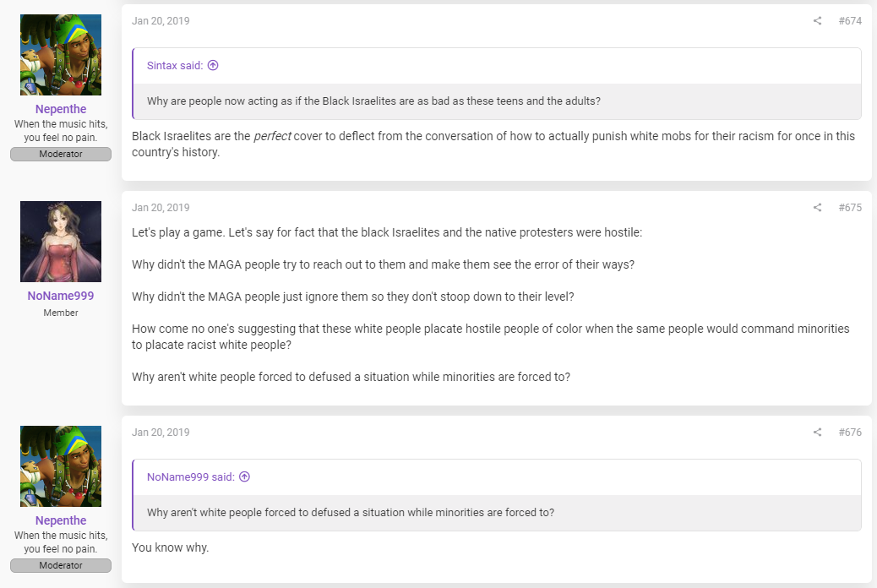Open the #676 post permalink
Viewport: 877px width, 588px height.
(x=850, y=433)
